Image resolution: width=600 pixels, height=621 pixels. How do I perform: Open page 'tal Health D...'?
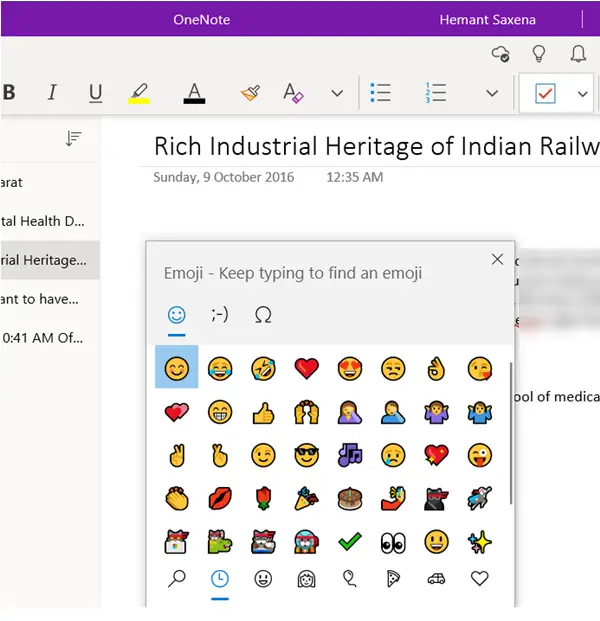[50, 221]
